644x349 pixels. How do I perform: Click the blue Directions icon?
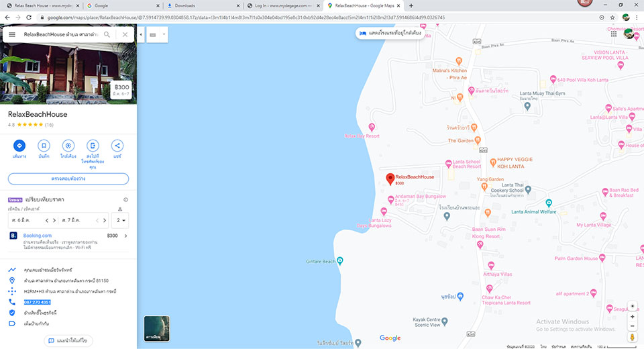pos(19,146)
